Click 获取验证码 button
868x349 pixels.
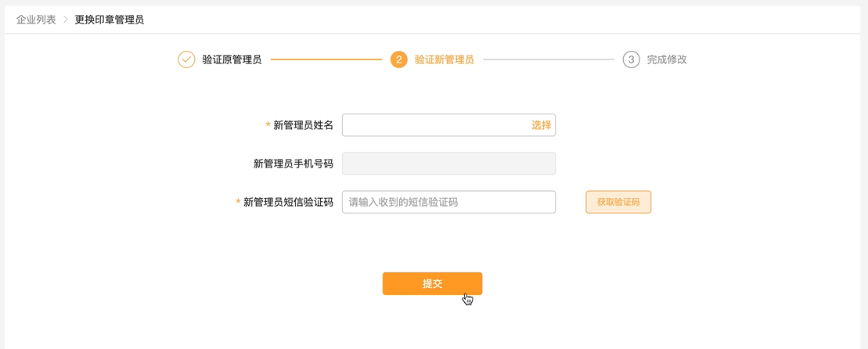[x=618, y=202]
